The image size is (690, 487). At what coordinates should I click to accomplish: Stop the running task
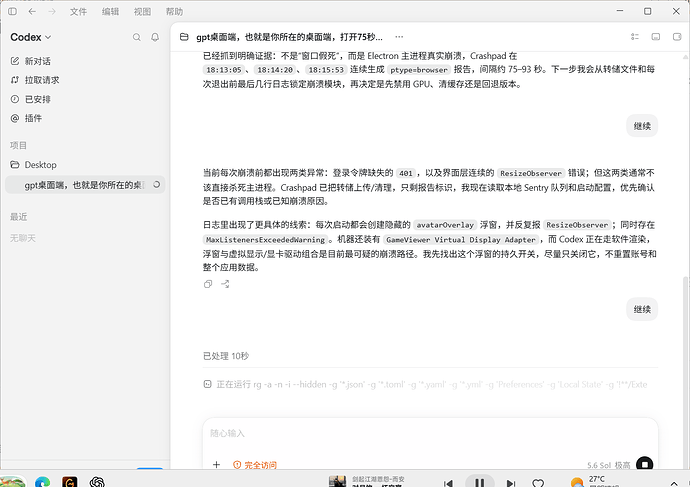(x=645, y=464)
